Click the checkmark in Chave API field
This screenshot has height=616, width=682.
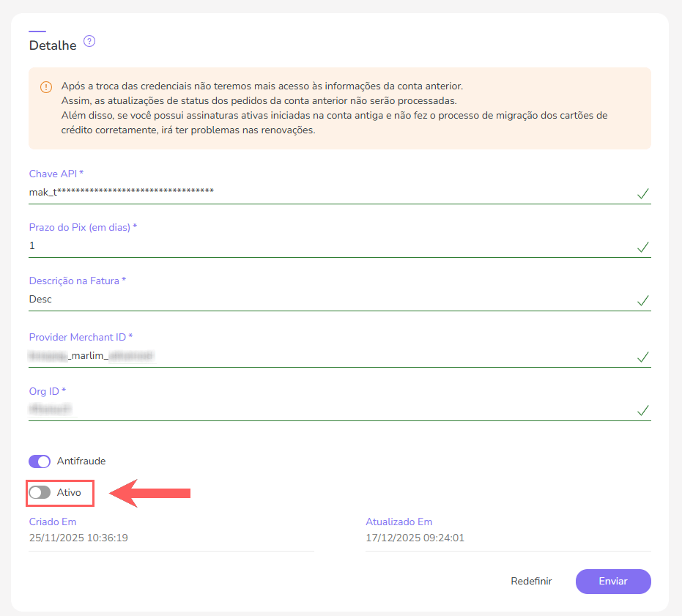tap(642, 193)
